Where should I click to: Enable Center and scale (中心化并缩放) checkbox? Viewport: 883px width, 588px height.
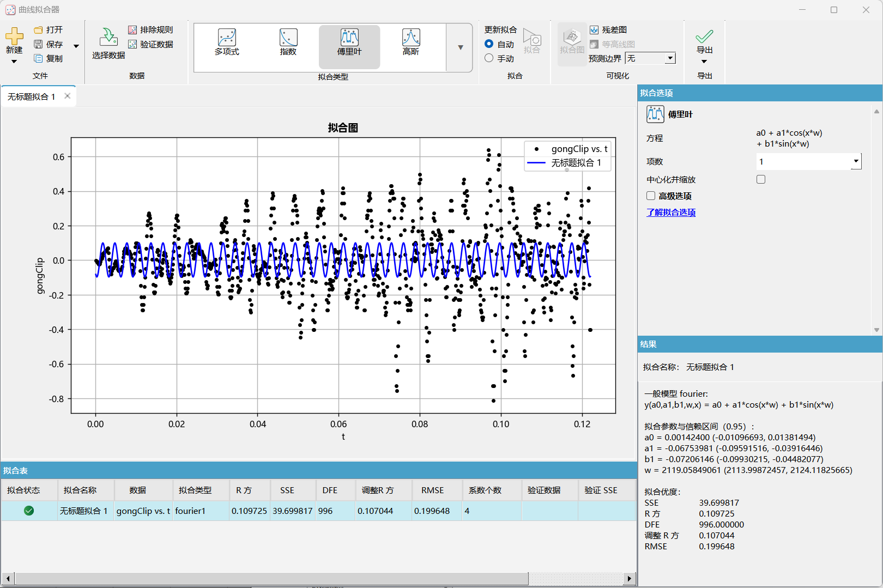pyautogui.click(x=761, y=179)
